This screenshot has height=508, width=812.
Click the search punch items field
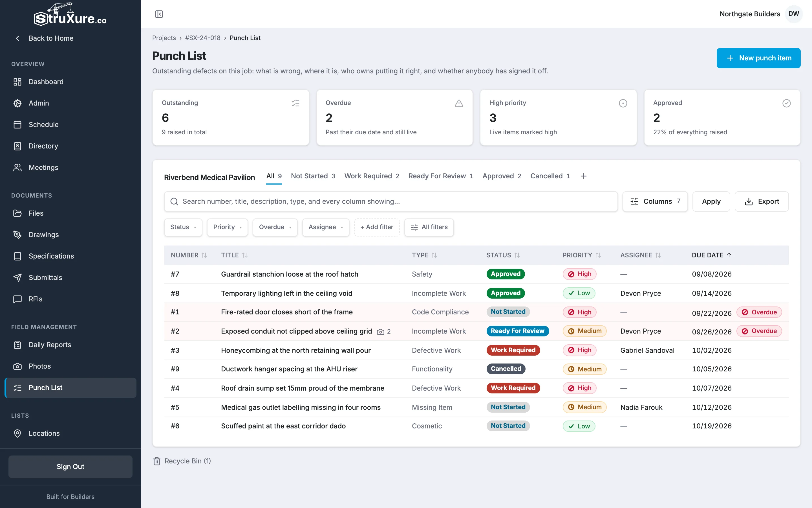pos(390,201)
